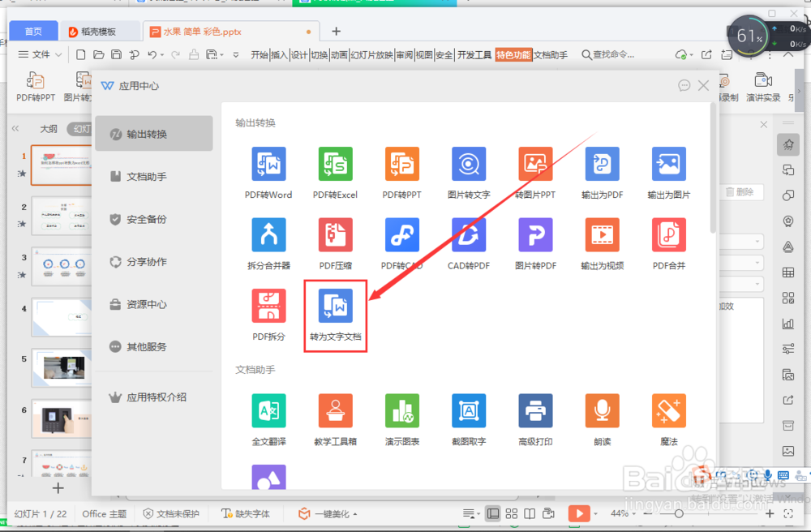Viewport: 811px width, 532px height.
Task: Switch to the 首页 tab
Action: [x=33, y=32]
